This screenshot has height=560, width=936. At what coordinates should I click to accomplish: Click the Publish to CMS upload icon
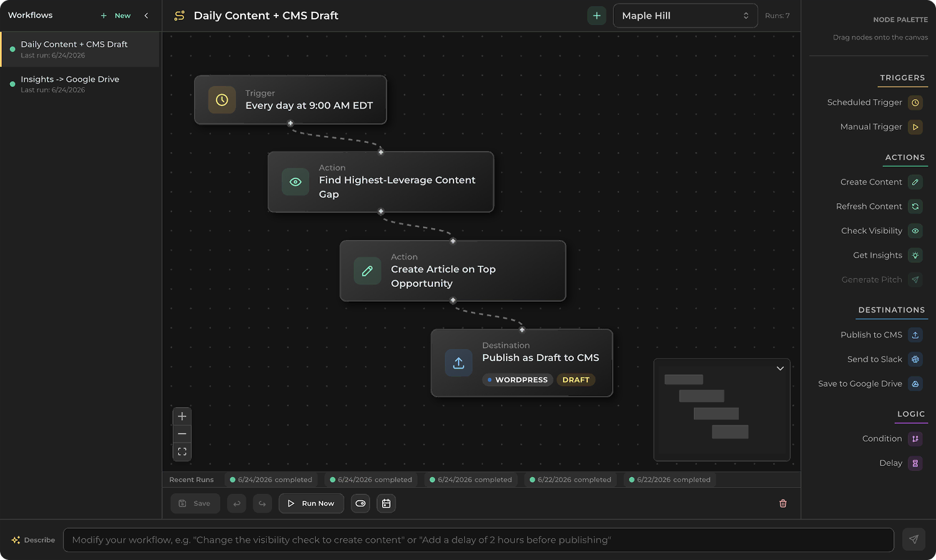point(915,335)
